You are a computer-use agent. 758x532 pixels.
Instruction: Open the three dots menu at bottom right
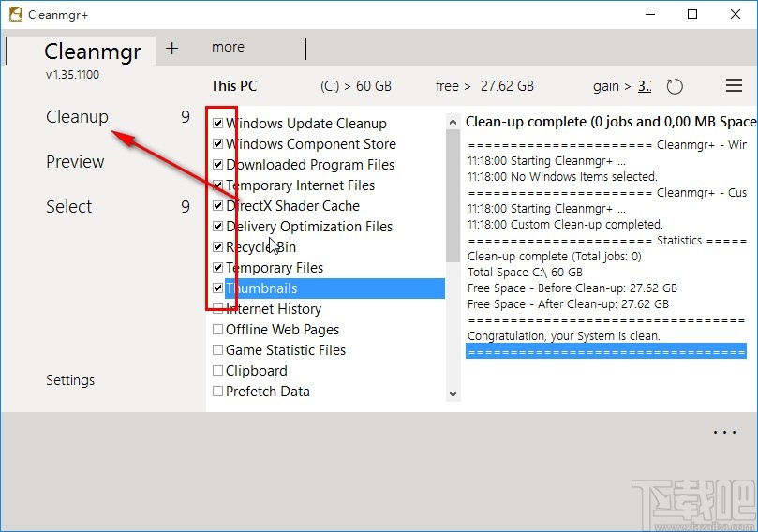click(x=724, y=432)
